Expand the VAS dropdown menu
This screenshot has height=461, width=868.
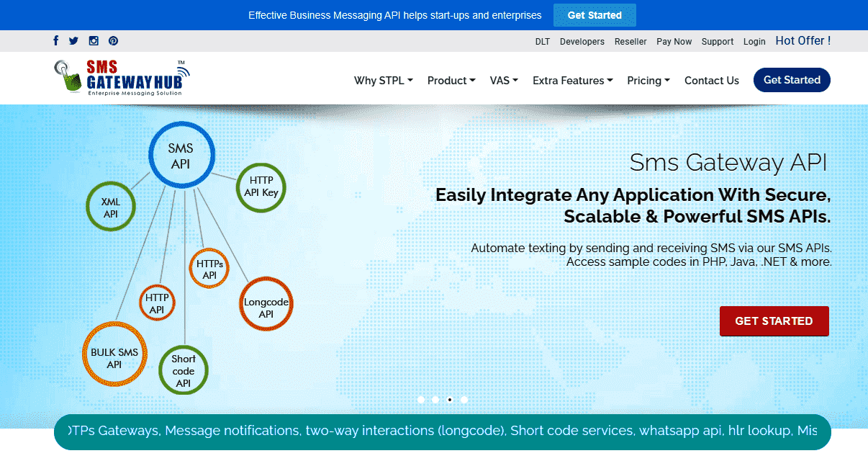504,81
